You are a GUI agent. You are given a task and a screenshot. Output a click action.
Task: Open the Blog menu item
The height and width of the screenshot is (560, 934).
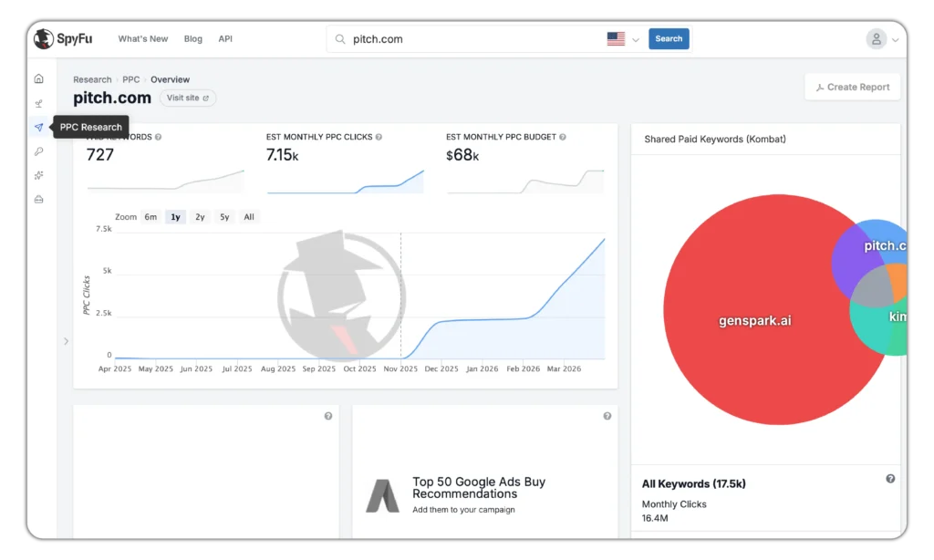193,38
